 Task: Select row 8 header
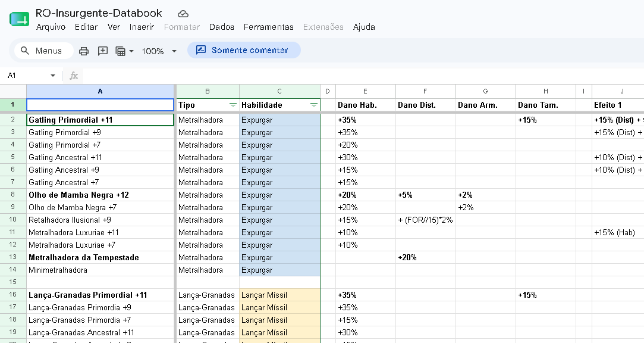tap(12, 195)
